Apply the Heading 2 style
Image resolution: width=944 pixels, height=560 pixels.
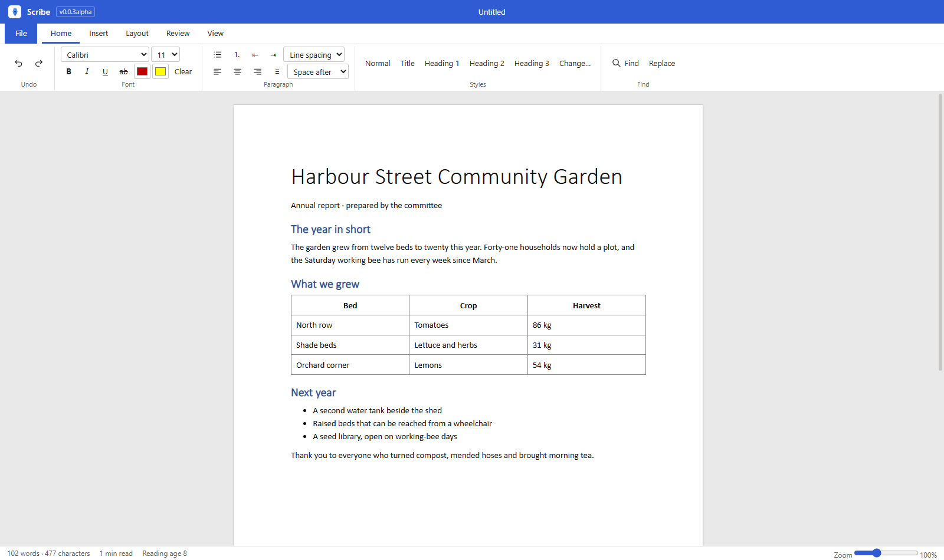[x=487, y=63]
